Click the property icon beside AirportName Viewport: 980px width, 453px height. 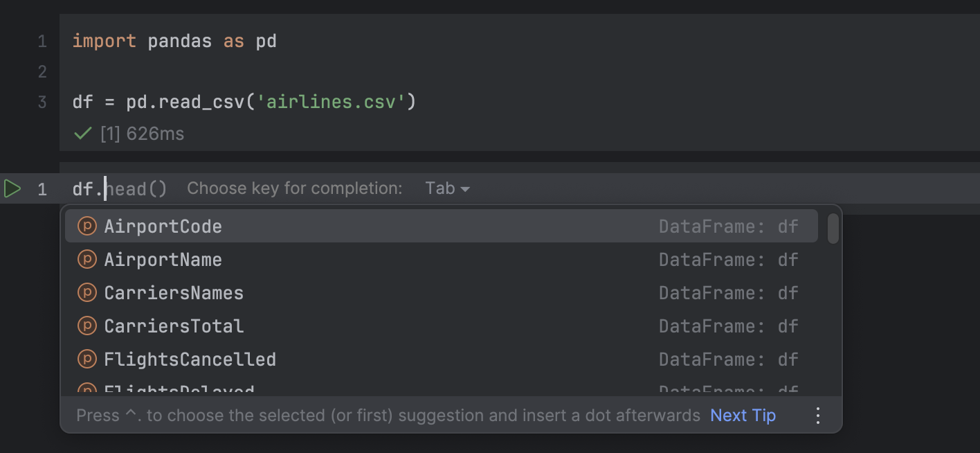click(87, 259)
